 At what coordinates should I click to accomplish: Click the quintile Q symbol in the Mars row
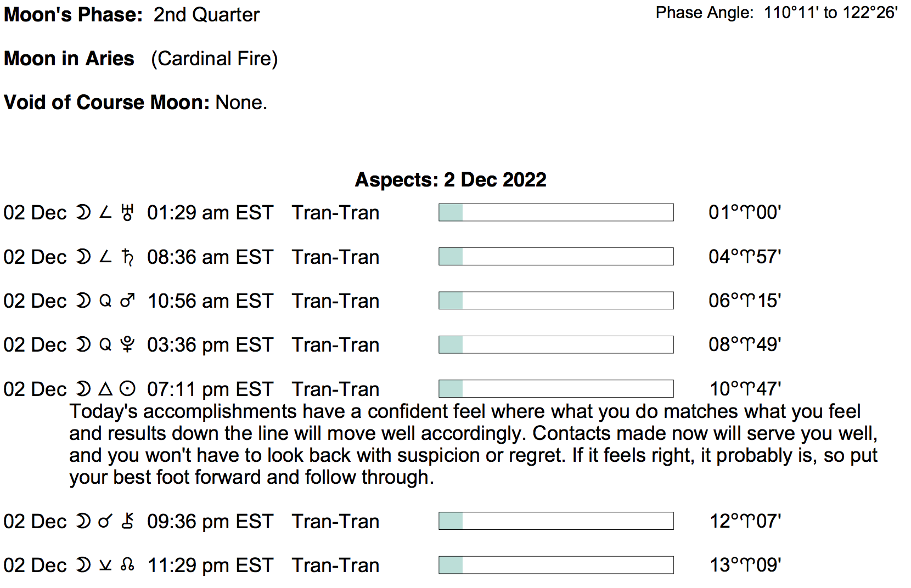click(x=105, y=301)
